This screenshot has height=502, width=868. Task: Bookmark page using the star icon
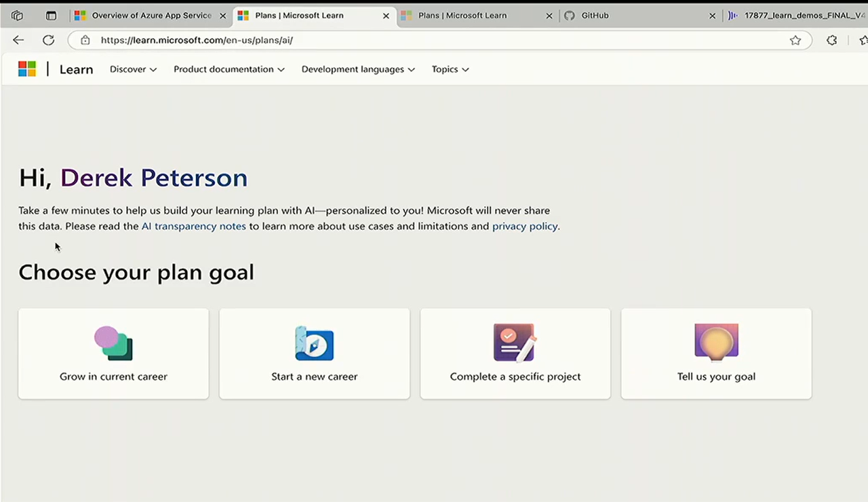click(795, 40)
